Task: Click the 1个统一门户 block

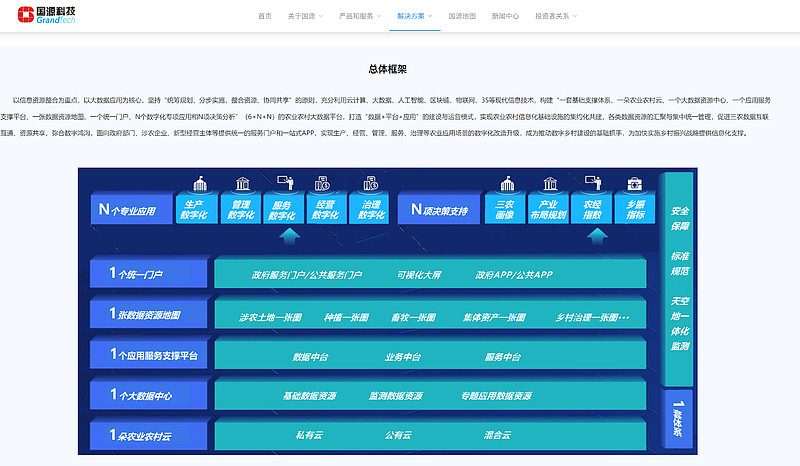Action: (149, 273)
